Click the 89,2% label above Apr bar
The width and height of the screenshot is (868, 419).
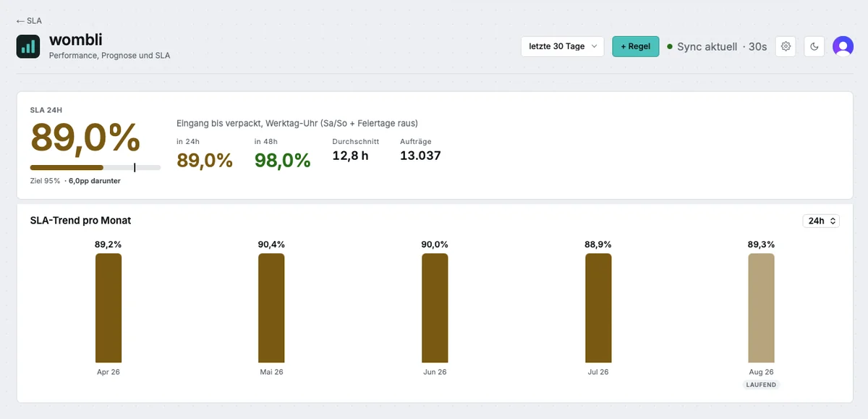coord(109,245)
